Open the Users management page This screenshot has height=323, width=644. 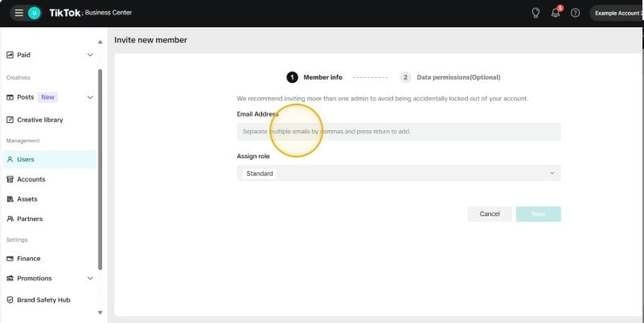click(x=26, y=159)
